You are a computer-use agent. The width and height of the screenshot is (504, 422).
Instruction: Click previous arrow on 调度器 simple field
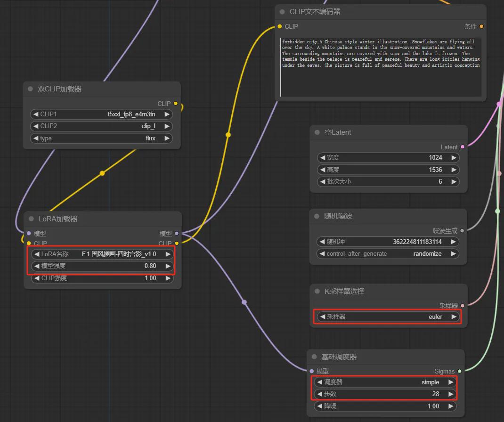coord(320,382)
